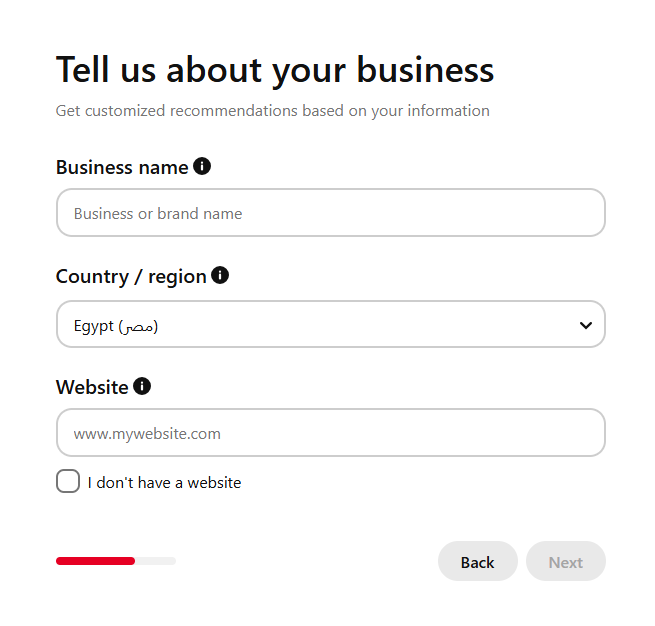This screenshot has height=626, width=655.
Task: Tick the website checkbox box
Action: 68,482
